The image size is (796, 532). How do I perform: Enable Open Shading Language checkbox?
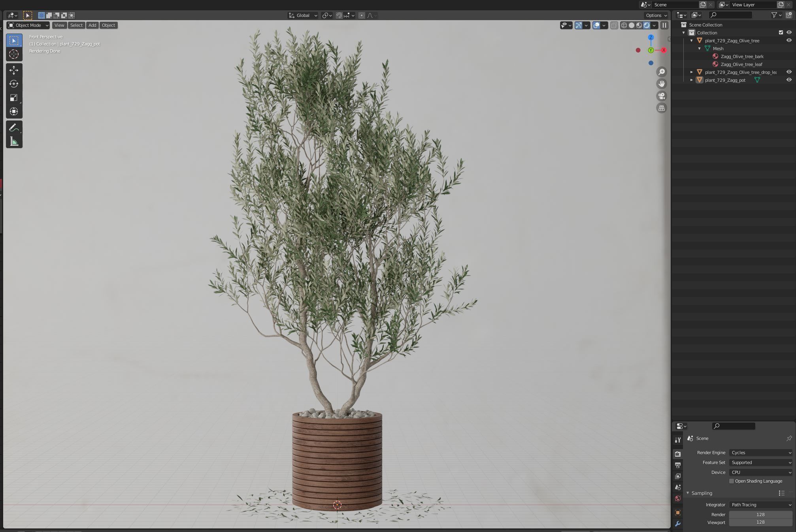click(x=731, y=481)
